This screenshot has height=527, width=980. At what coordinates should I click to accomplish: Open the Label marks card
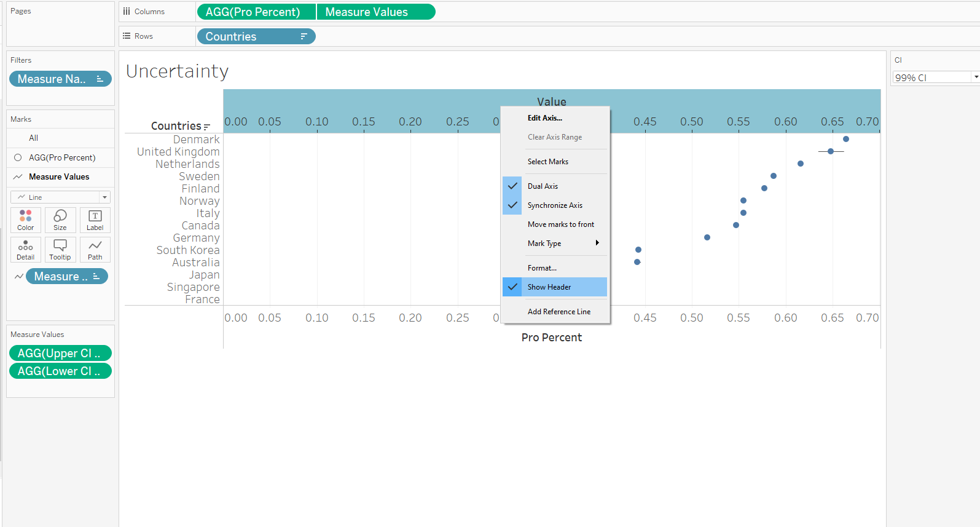(95, 220)
